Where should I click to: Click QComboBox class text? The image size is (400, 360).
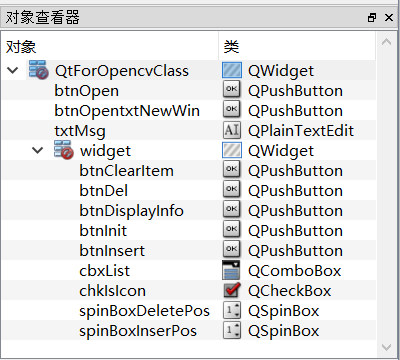tap(295, 271)
